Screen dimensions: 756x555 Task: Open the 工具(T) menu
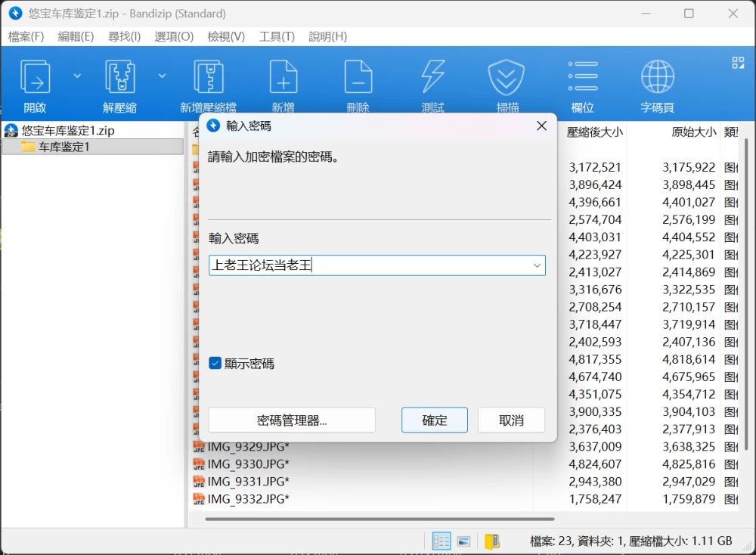[277, 36]
